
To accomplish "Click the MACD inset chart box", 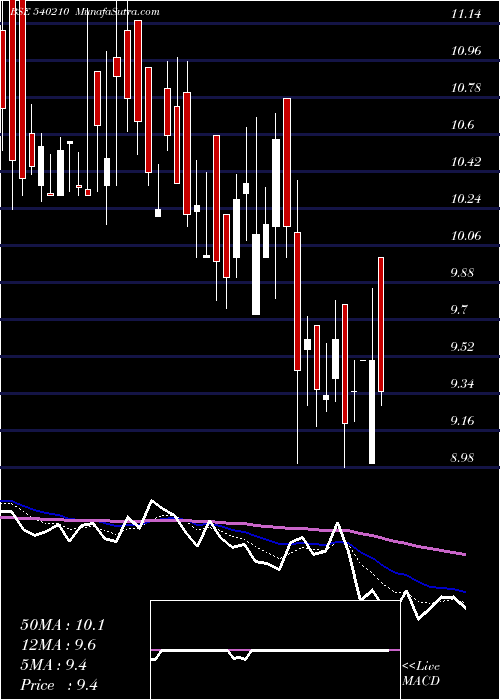I will [276, 650].
